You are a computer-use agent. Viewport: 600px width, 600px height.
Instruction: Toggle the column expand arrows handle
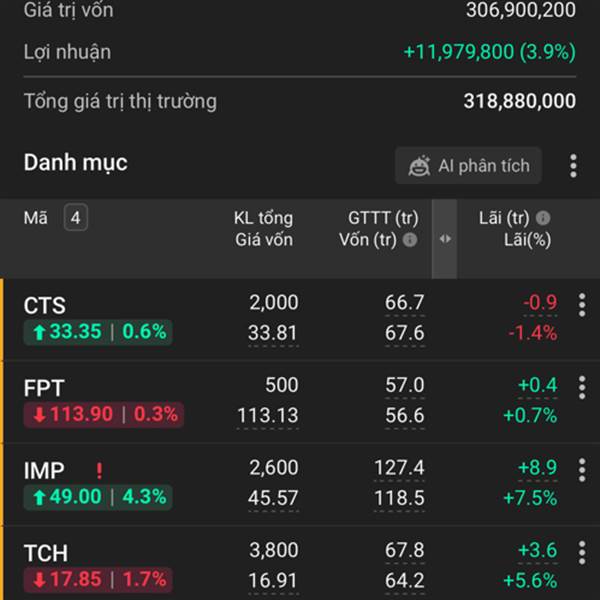coord(445,239)
